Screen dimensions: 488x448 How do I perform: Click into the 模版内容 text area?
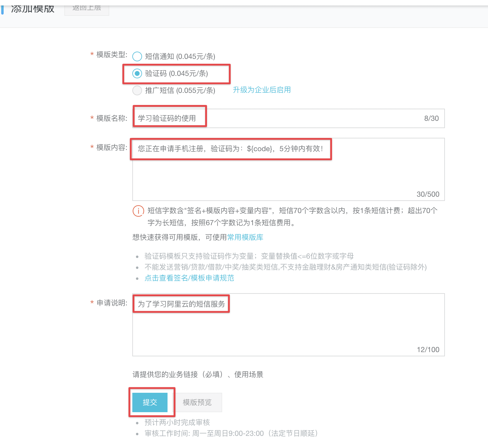pos(288,169)
